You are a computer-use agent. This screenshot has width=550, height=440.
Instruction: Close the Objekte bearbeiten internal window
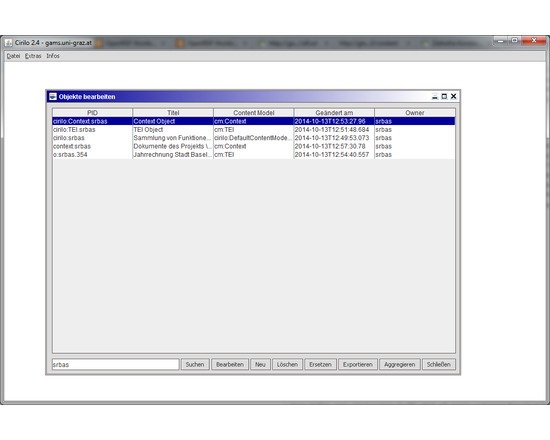(454, 96)
